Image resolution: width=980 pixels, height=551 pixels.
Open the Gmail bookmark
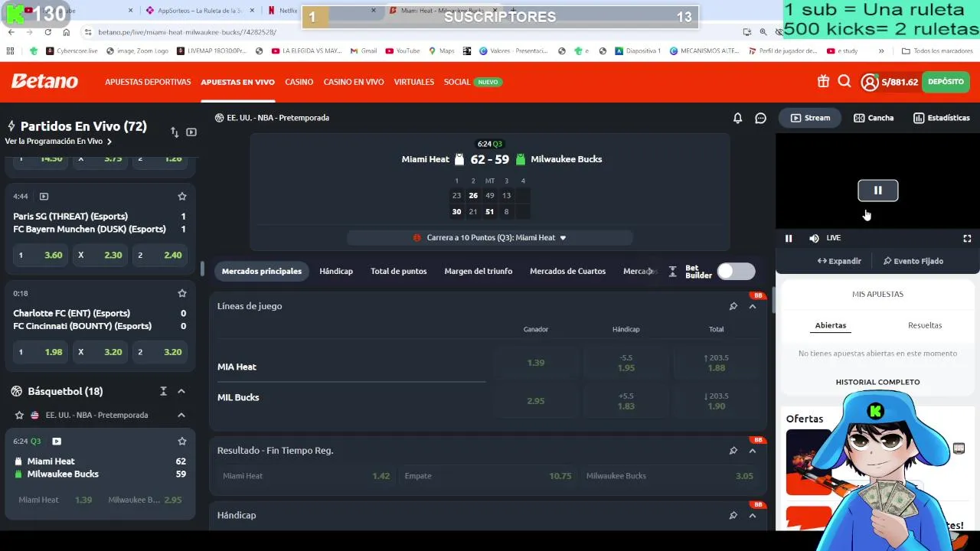point(364,51)
